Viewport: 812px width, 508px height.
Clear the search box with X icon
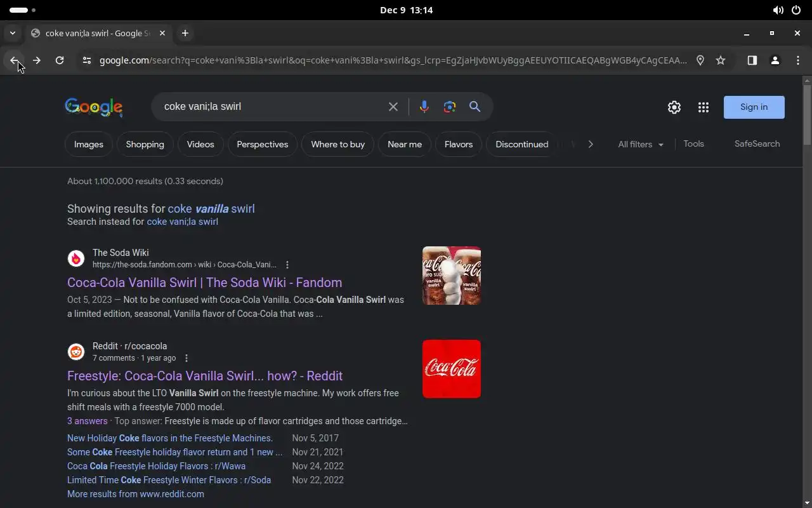(393, 107)
